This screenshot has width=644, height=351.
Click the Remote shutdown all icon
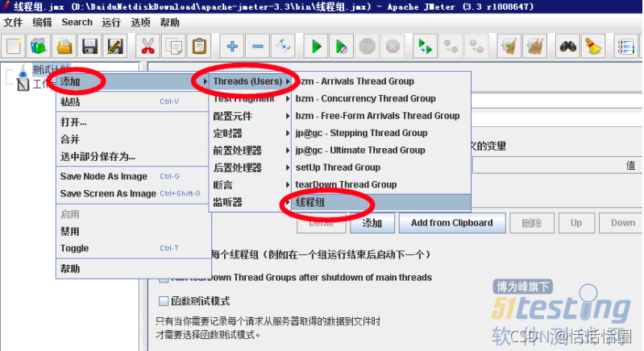click(x=476, y=47)
